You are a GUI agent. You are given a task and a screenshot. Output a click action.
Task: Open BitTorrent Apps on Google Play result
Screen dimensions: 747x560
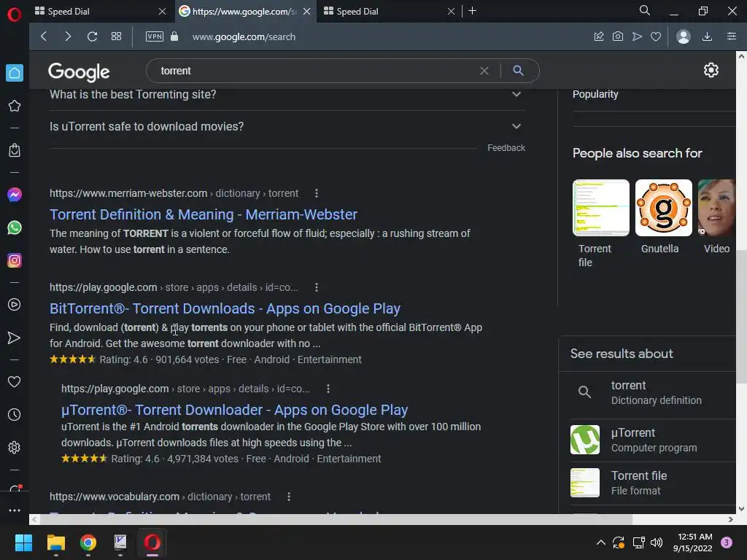[x=225, y=309]
